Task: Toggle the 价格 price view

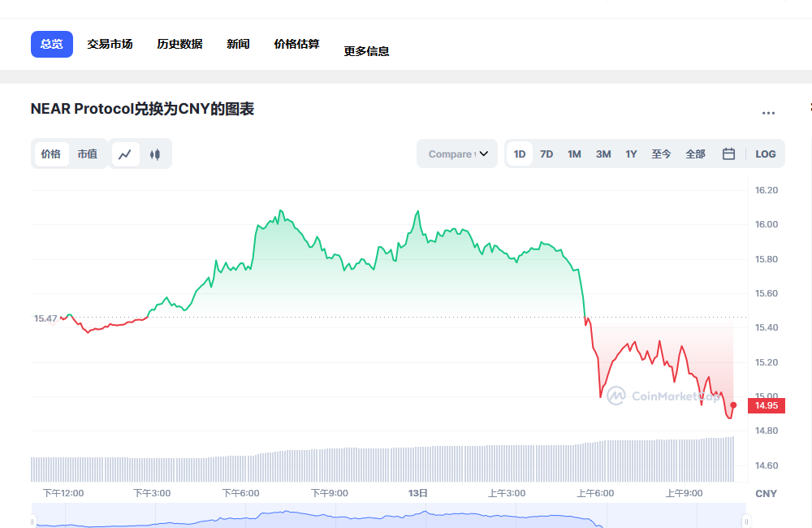Action: [x=50, y=154]
